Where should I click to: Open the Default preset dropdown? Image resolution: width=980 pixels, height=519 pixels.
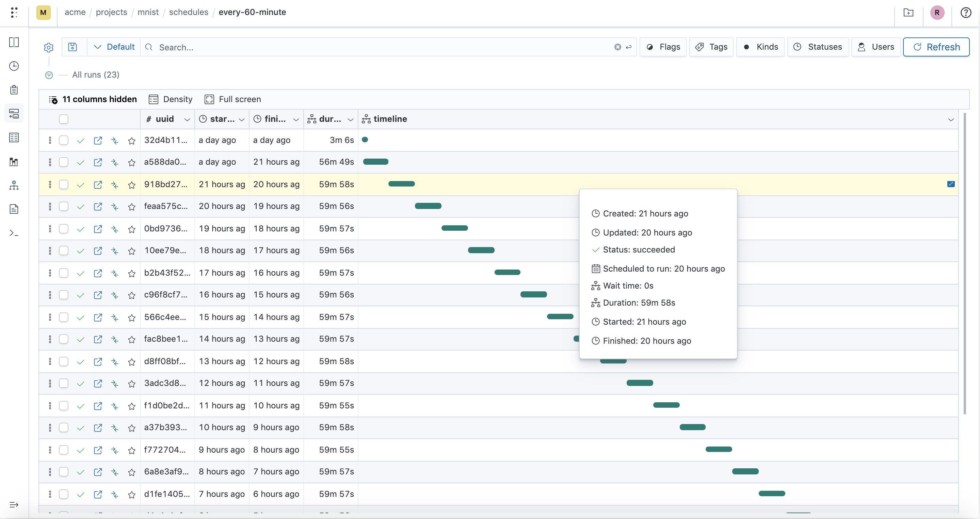pos(114,47)
